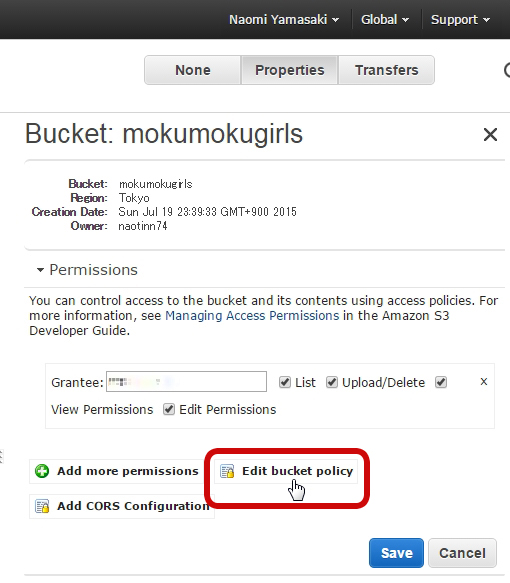This screenshot has width=510, height=583.
Task: Open the Global region dropdown
Action: point(385,19)
